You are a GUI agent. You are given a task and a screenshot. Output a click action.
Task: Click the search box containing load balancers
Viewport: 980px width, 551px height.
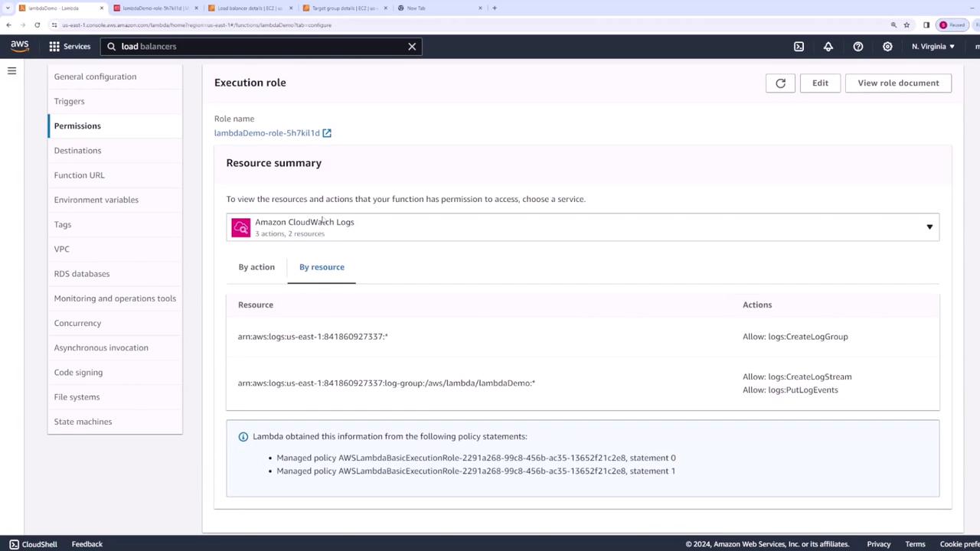click(x=260, y=47)
